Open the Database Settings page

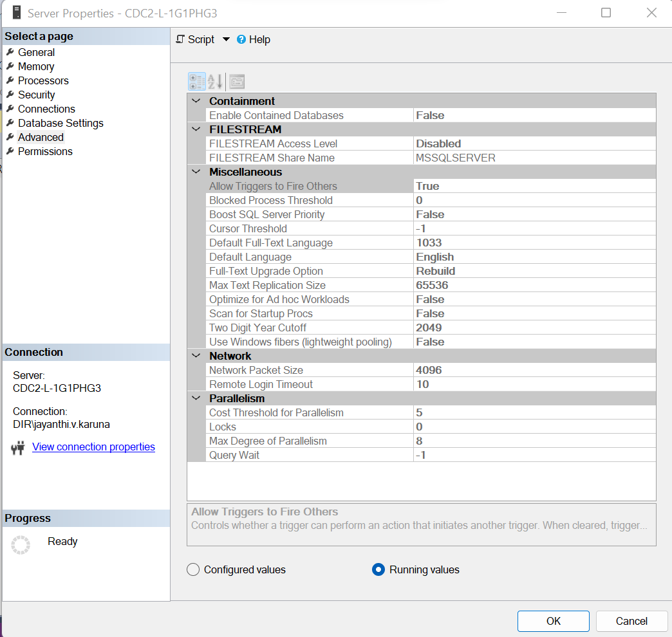coord(61,123)
